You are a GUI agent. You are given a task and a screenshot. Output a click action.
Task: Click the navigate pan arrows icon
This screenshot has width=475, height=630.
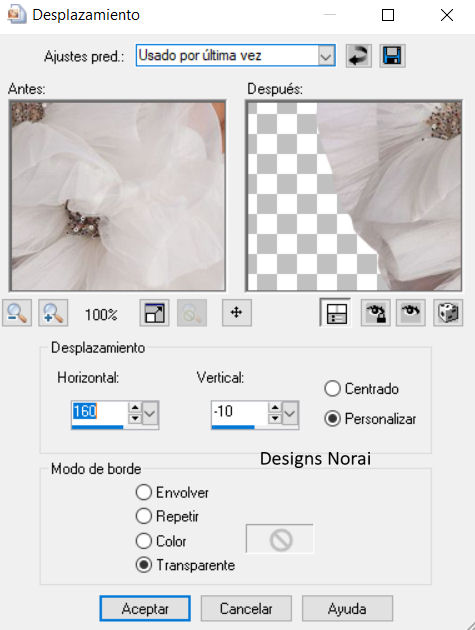click(237, 313)
